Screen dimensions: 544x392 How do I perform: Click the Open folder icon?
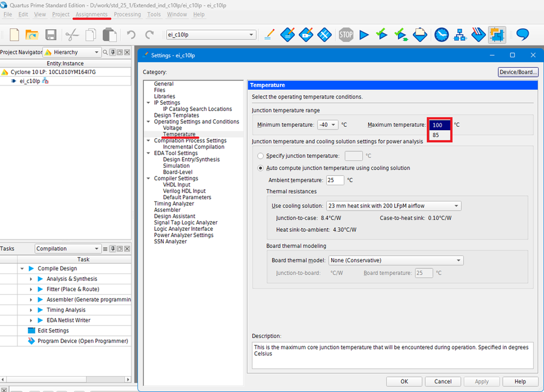click(32, 35)
